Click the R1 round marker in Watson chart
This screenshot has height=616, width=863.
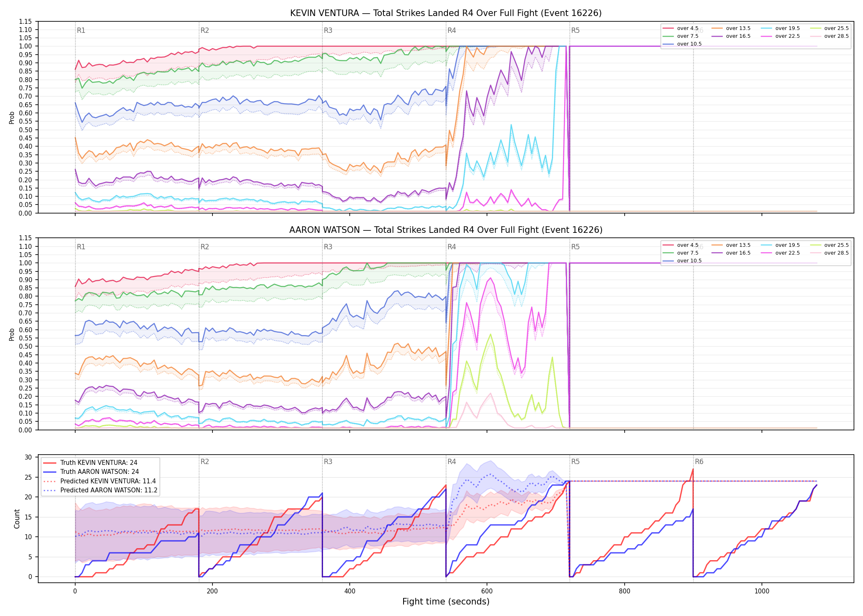coord(81,247)
